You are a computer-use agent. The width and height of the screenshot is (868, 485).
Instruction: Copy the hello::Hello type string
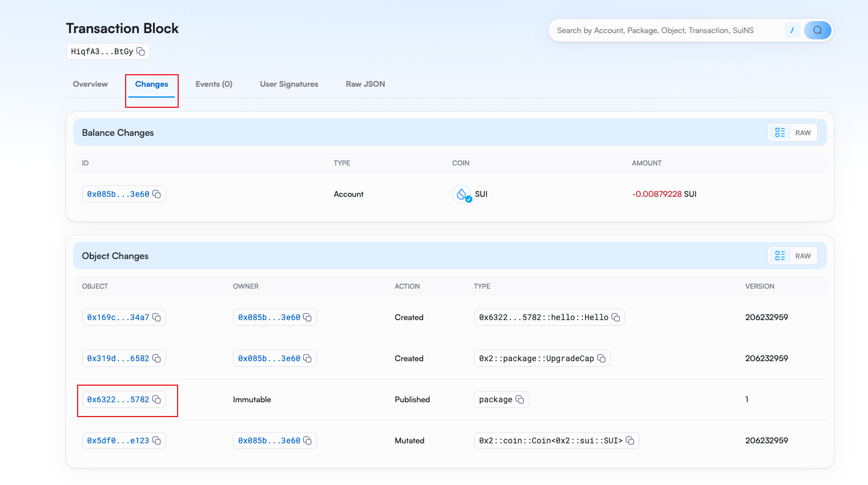pos(616,317)
